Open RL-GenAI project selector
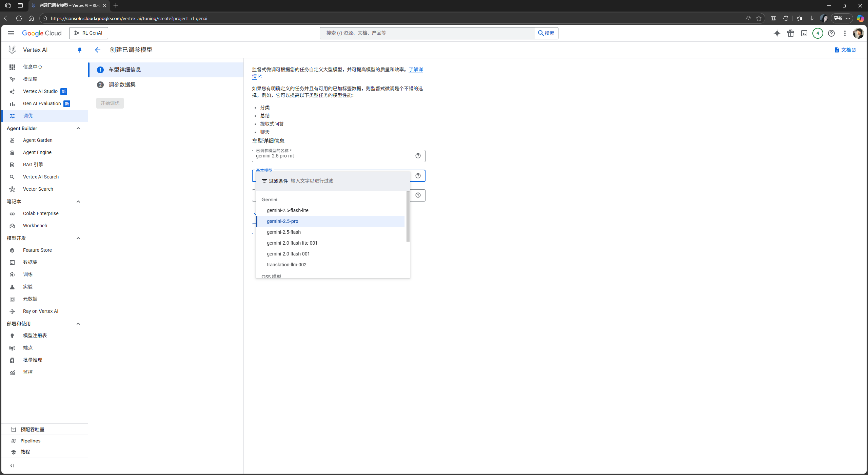Viewport: 868px width, 475px height. pos(88,33)
